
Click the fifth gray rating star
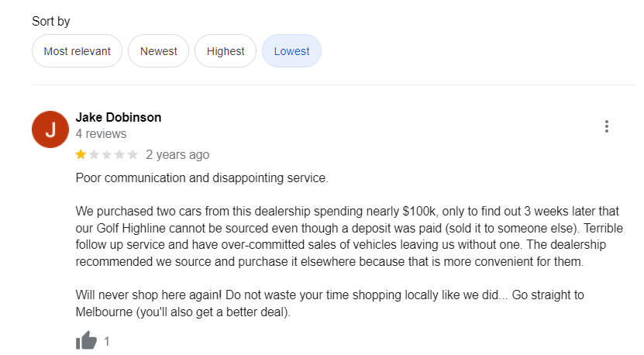pos(133,154)
